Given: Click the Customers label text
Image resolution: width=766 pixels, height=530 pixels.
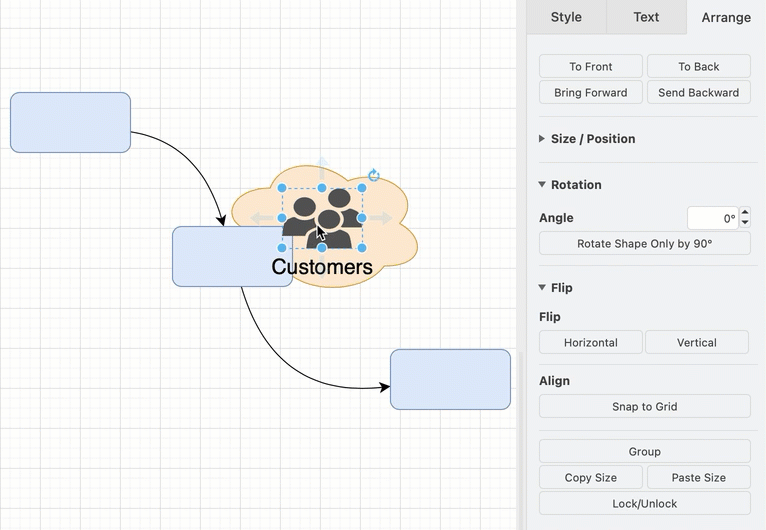Looking at the screenshot, I should (322, 267).
